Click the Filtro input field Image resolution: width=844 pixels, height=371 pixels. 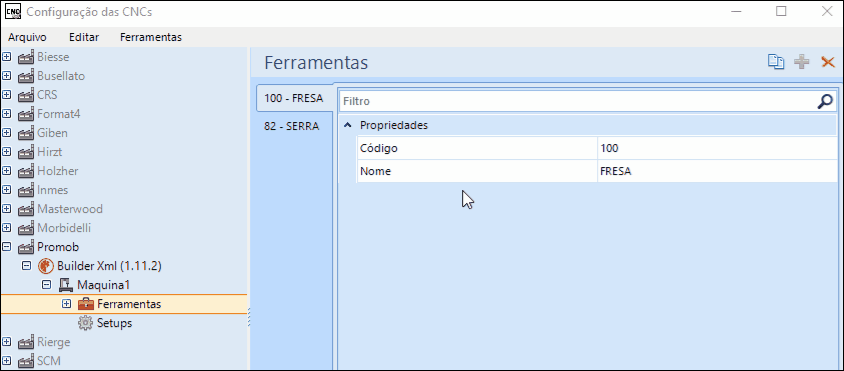tap(579, 101)
